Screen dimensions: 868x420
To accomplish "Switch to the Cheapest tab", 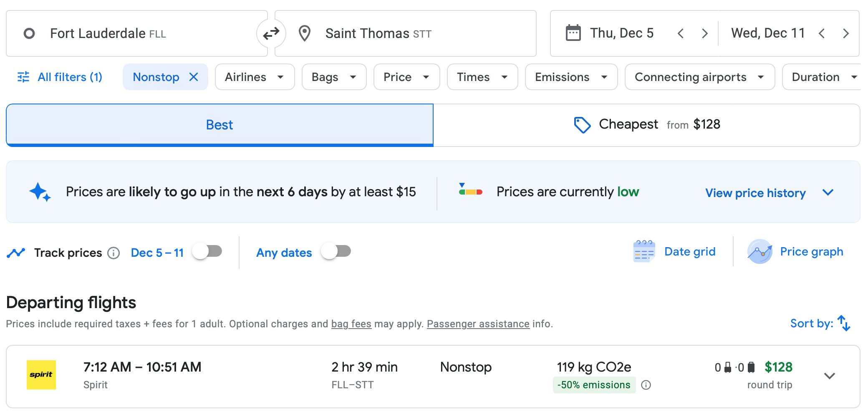I will [x=646, y=125].
